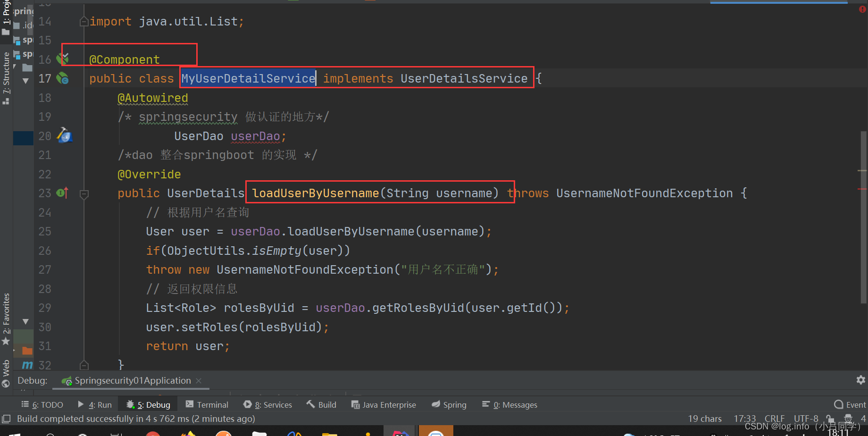Open the Terminal tool window
This screenshot has width=868, height=436.
(x=207, y=404)
